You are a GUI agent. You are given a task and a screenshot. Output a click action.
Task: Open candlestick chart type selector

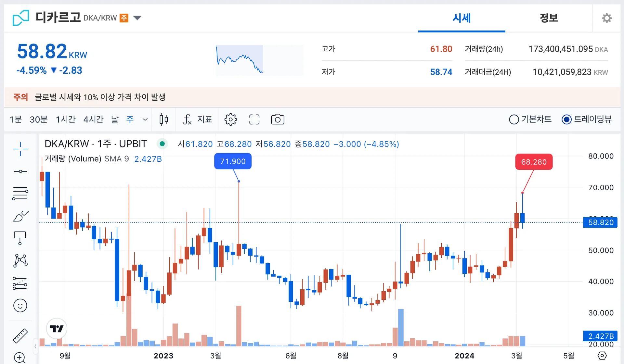tap(164, 119)
